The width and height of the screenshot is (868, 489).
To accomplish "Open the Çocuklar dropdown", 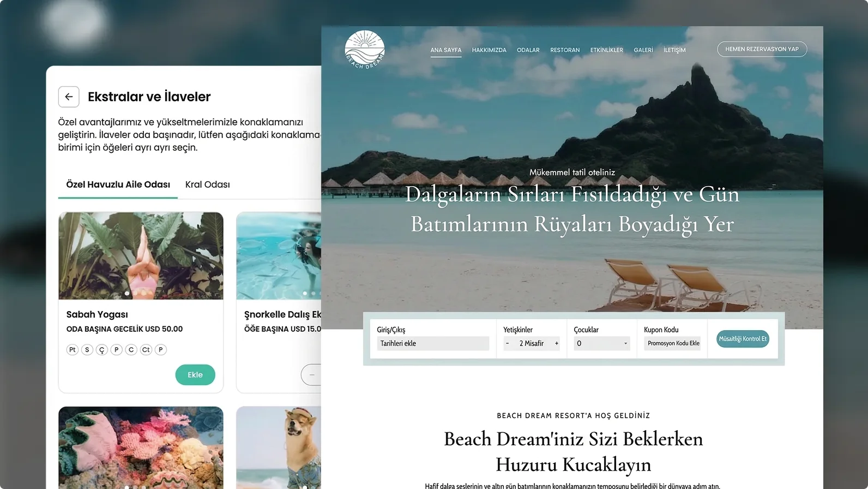I will 601,344.
